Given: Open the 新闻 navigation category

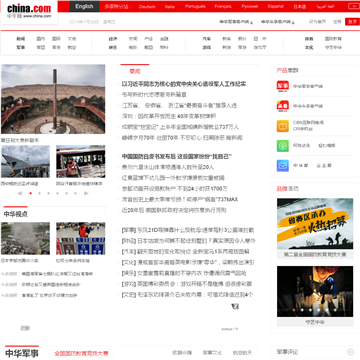Looking at the screenshot, I should [x=21, y=39].
